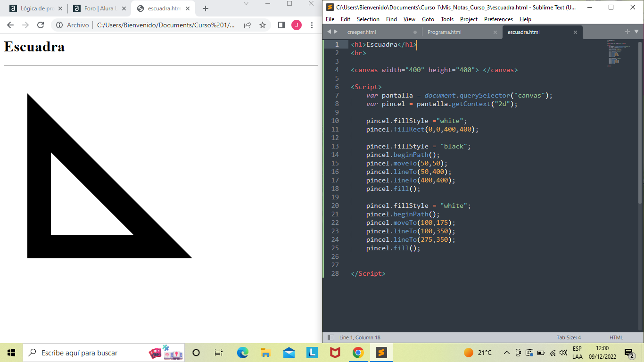This screenshot has width=644, height=362.
Task: Open notification center icon
Action: pos(629,353)
